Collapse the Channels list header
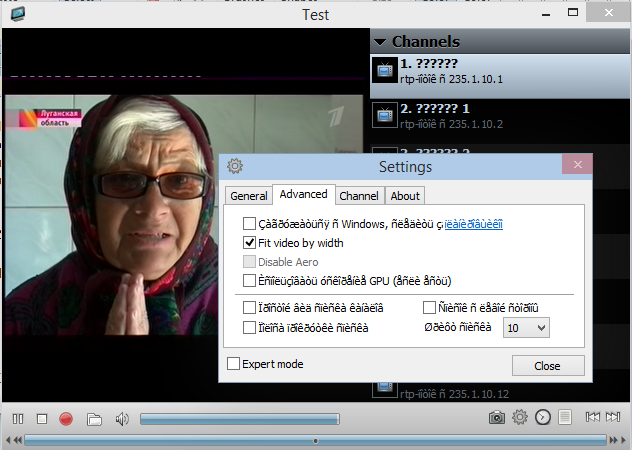This screenshot has width=632, height=450. tap(380, 42)
